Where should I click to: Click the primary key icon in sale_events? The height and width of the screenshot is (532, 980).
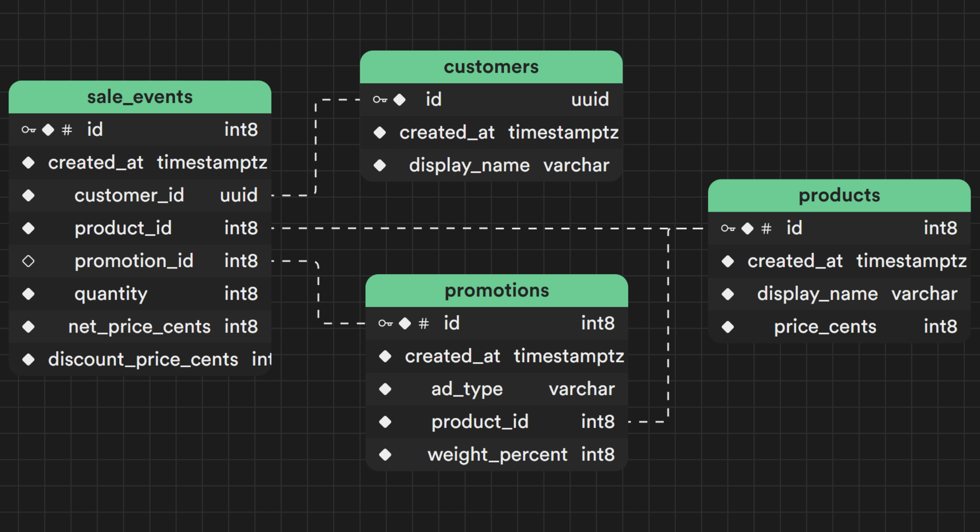pyautogui.click(x=29, y=129)
